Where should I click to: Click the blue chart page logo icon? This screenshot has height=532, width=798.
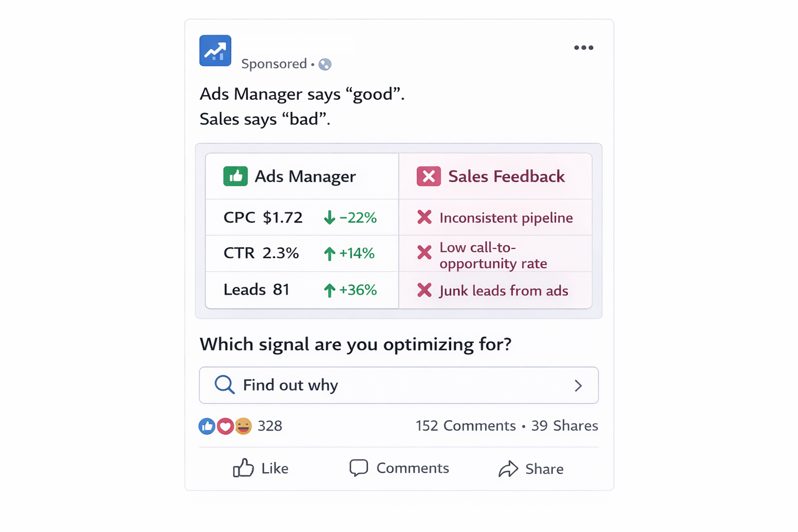(215, 50)
